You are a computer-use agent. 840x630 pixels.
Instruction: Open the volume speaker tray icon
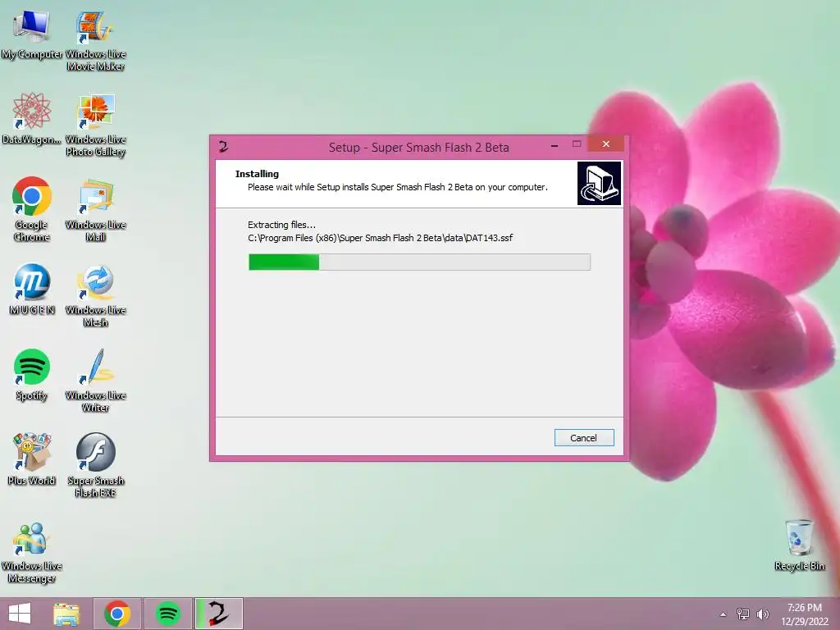(763, 614)
